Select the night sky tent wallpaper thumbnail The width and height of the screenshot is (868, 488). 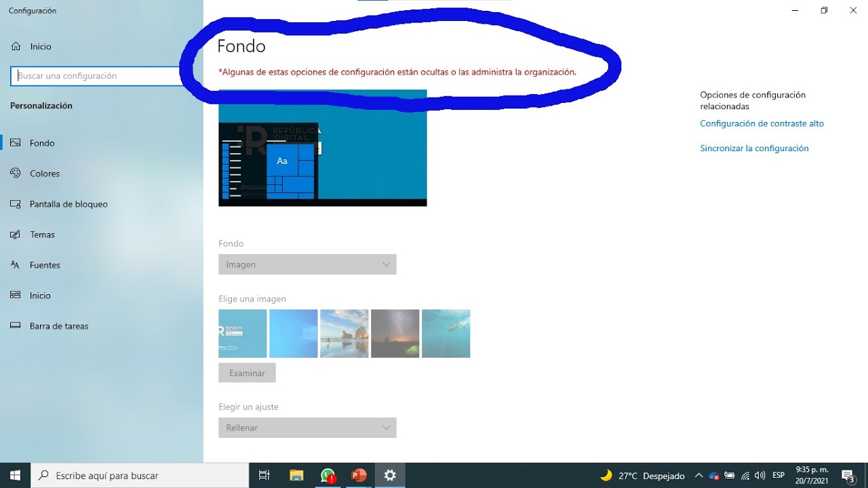tap(395, 333)
